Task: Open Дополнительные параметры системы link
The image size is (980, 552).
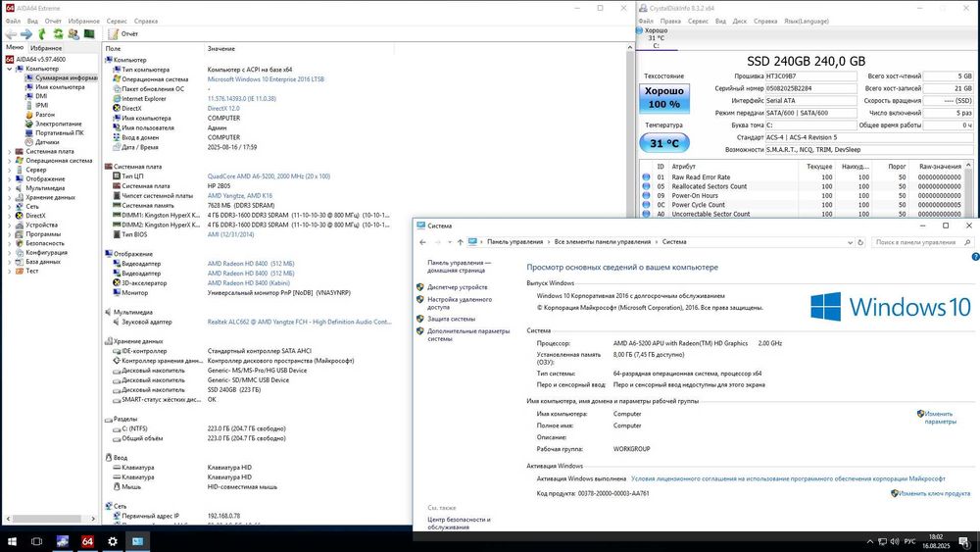Action: point(468,335)
